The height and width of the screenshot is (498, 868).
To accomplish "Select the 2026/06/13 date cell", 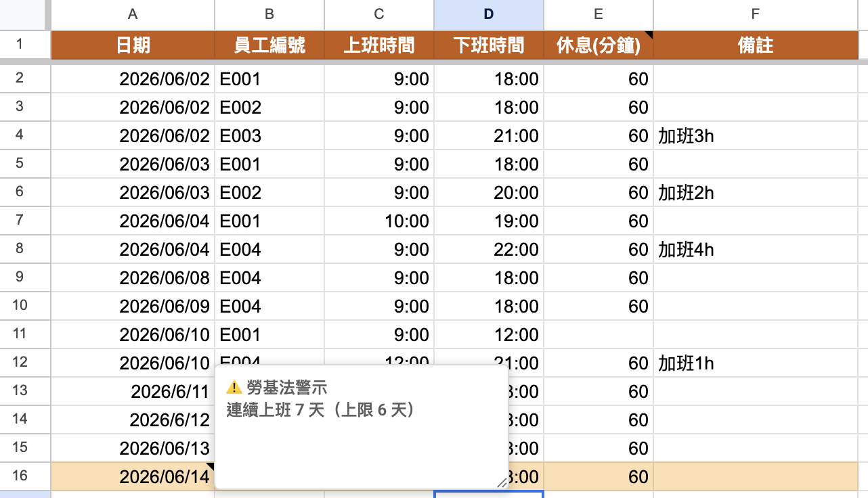I will coord(133,449).
